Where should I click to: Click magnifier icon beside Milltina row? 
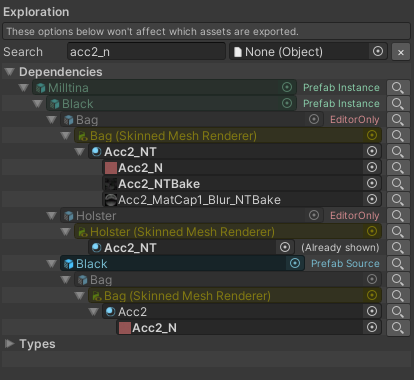pos(398,88)
